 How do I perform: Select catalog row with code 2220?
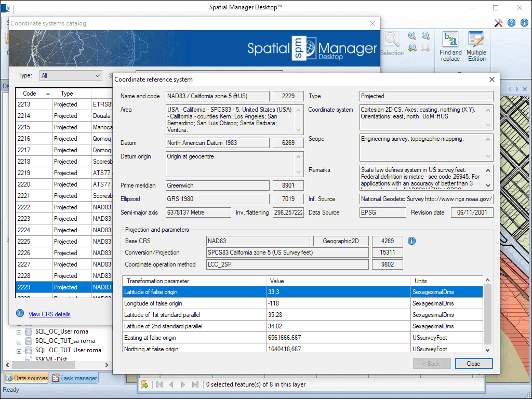(64, 184)
